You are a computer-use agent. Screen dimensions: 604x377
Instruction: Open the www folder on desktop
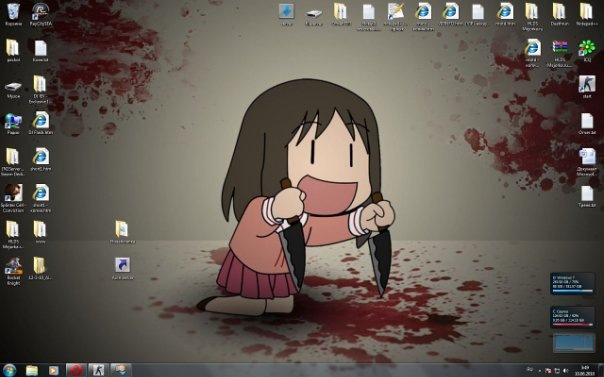(40, 232)
